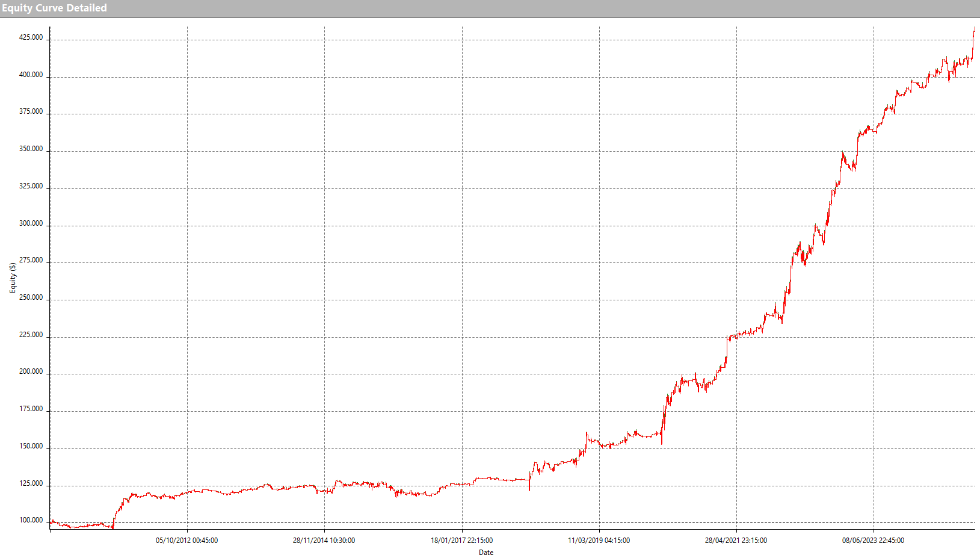Select the 28/11/2014 10:30:00 date label
The image size is (980, 558).
tap(324, 541)
